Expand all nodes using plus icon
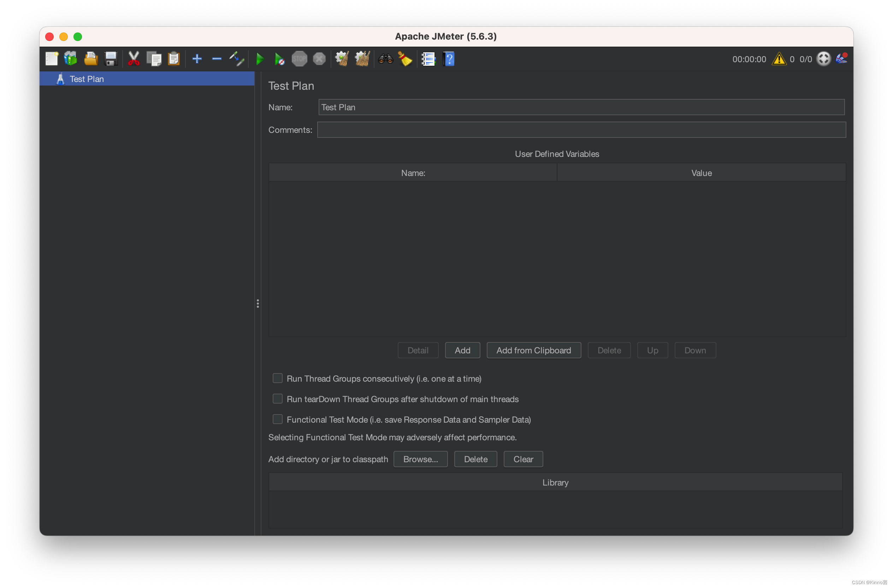Image resolution: width=893 pixels, height=588 pixels. [197, 59]
